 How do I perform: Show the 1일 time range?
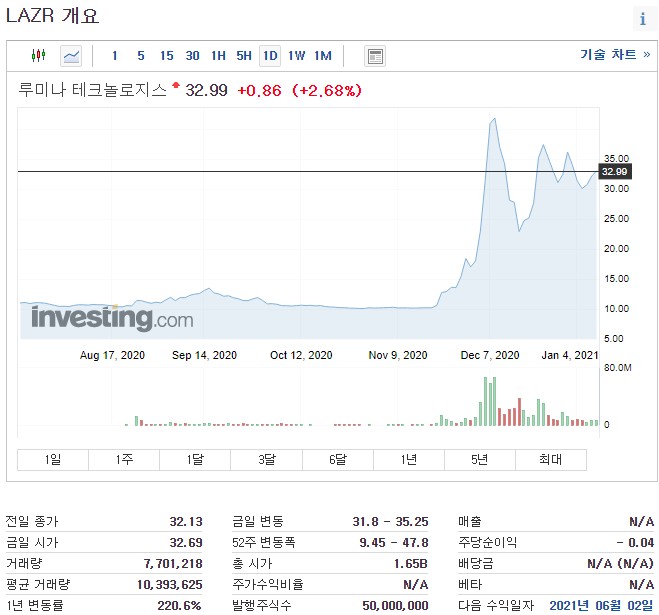point(53,459)
